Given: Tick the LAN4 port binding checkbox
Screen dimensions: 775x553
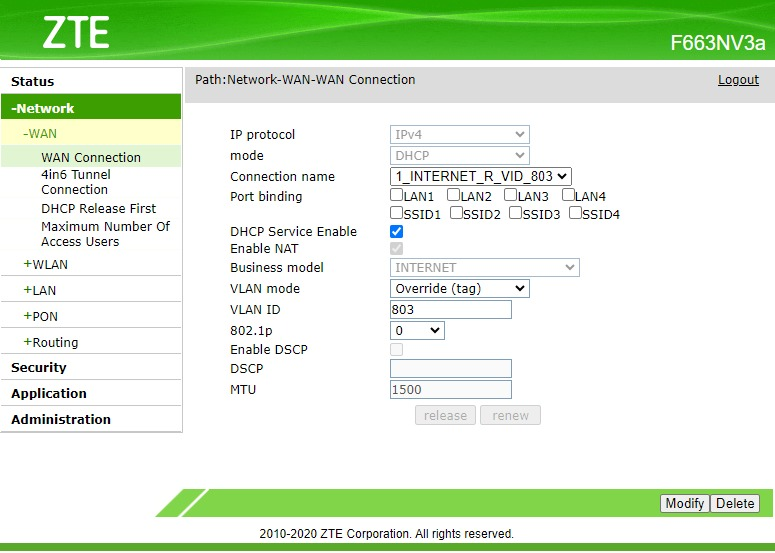Looking at the screenshot, I should [x=569, y=196].
